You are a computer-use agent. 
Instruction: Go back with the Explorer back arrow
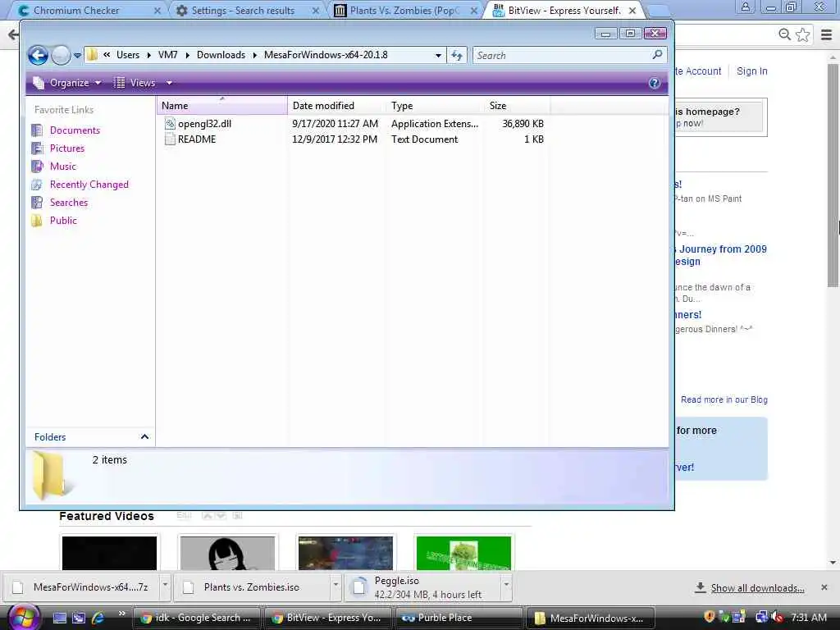[38, 55]
